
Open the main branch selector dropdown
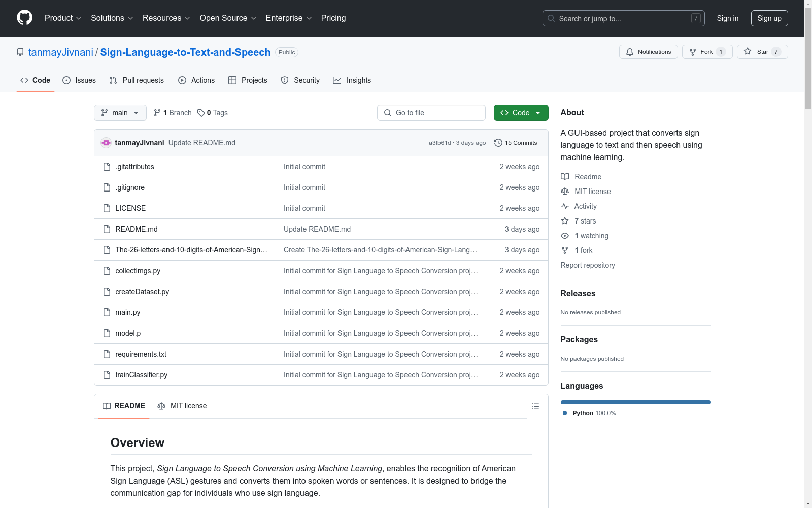120,113
